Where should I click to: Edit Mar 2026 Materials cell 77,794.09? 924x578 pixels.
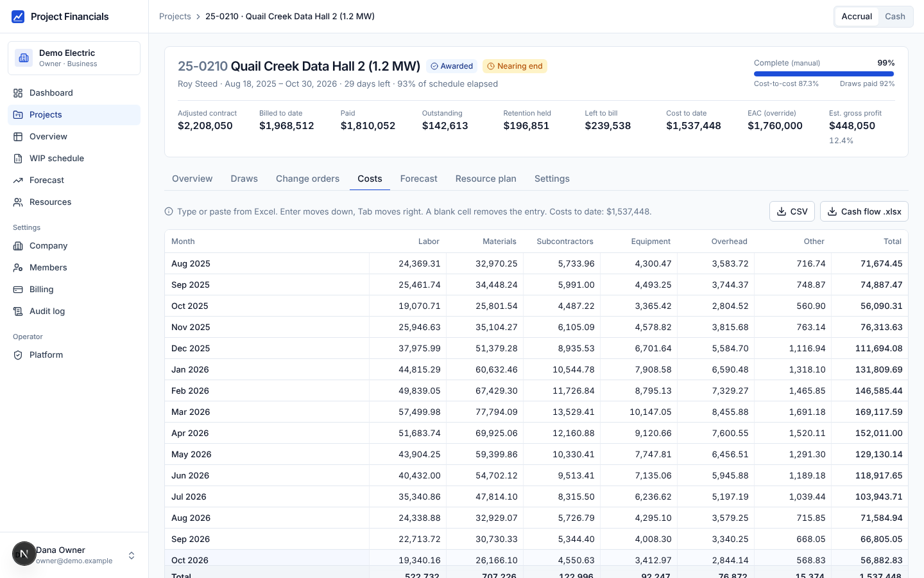coord(484,412)
